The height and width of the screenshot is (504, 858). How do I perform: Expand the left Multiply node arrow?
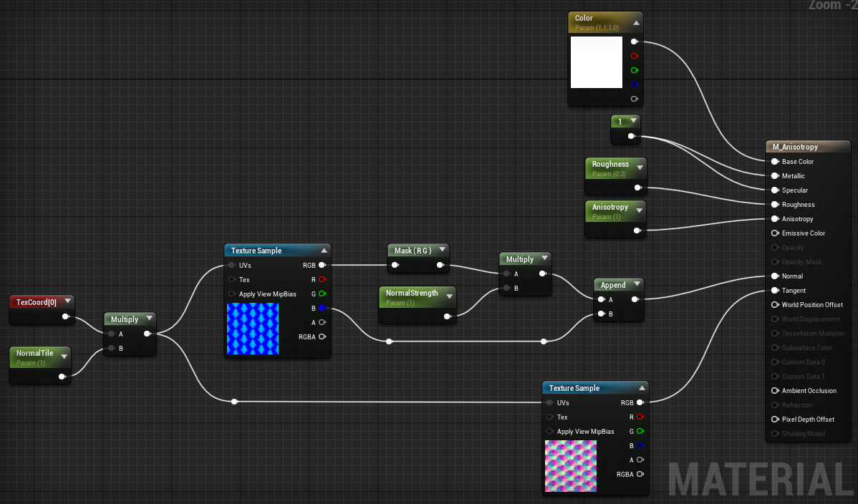click(150, 319)
